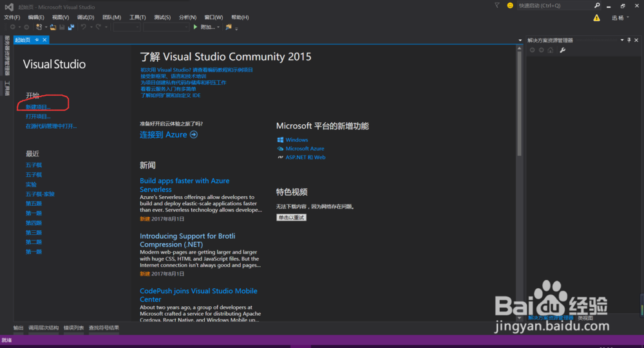Open recent project 第五题
This screenshot has width=644, height=348.
click(33, 203)
